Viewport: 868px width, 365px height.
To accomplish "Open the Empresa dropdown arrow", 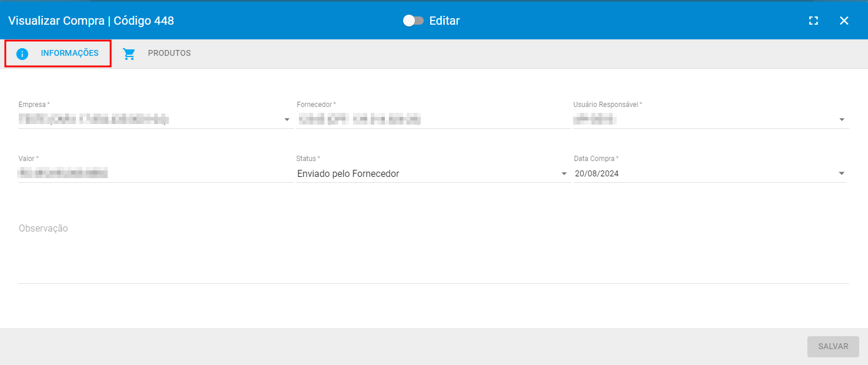I will coord(287,120).
